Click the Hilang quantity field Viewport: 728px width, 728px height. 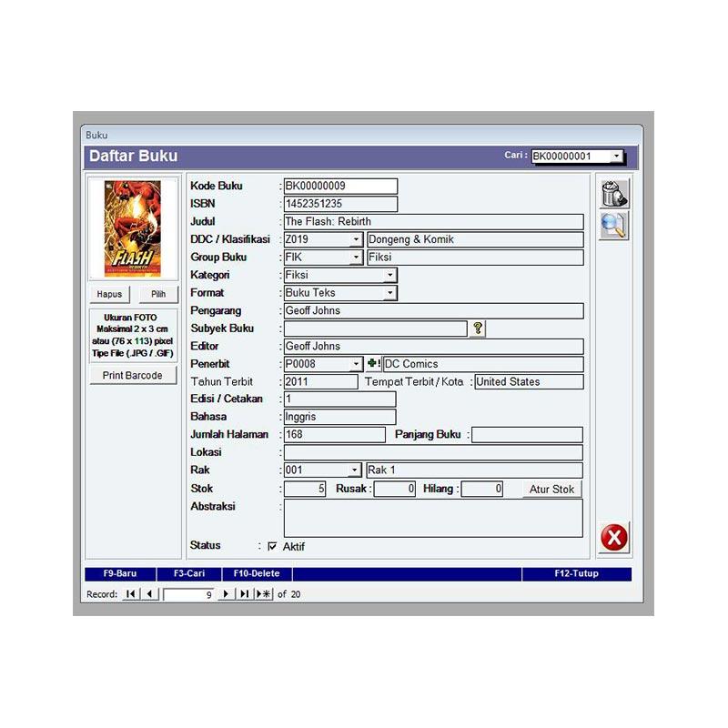pos(481,489)
